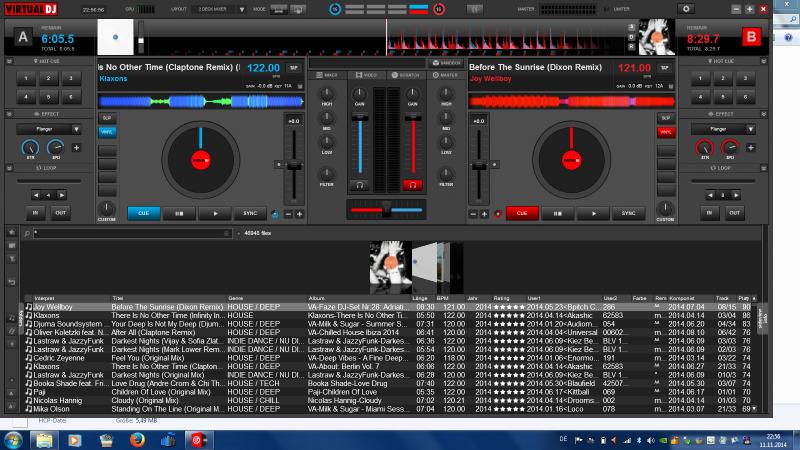Open the star favorites sidebar icon in browser
The image size is (800, 450).
pyautogui.click(x=12, y=233)
